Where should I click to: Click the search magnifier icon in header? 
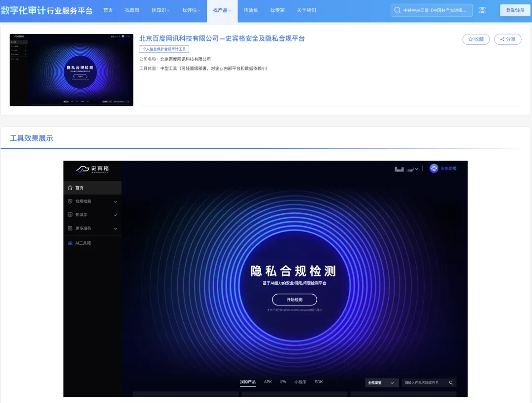[397, 10]
